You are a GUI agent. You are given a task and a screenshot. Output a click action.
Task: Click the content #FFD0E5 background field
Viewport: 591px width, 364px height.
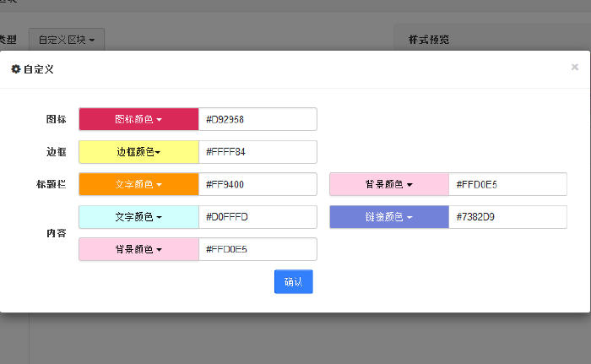[258, 249]
